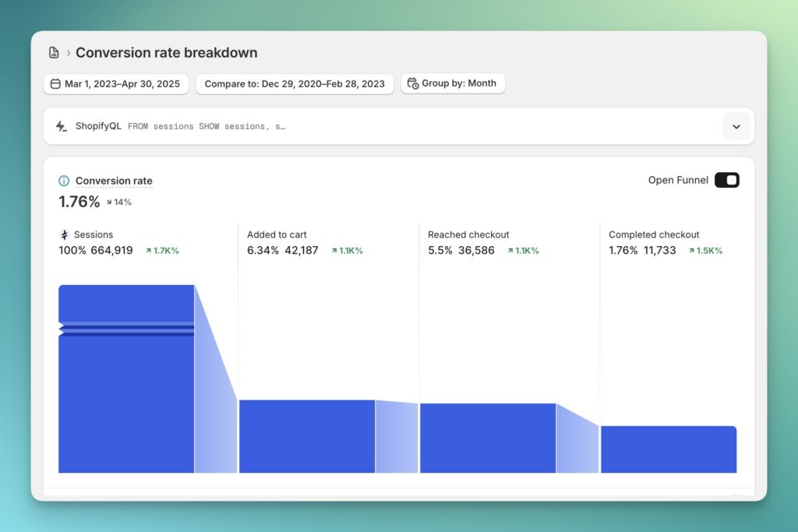This screenshot has width=798, height=532.
Task: Open the Mar 1, 2023–Apr 30, 2025 date picker
Action: [116, 84]
